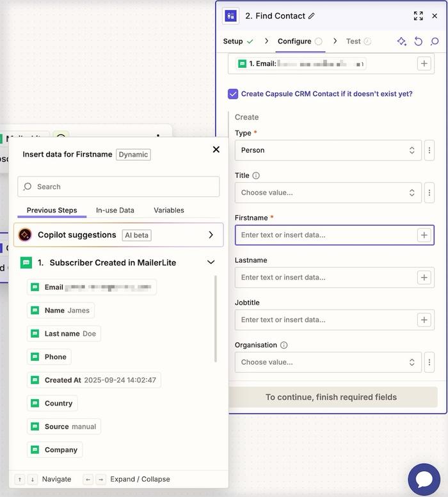Open the Title Choose value dropdown
The height and width of the screenshot is (497, 448).
pyautogui.click(x=328, y=193)
